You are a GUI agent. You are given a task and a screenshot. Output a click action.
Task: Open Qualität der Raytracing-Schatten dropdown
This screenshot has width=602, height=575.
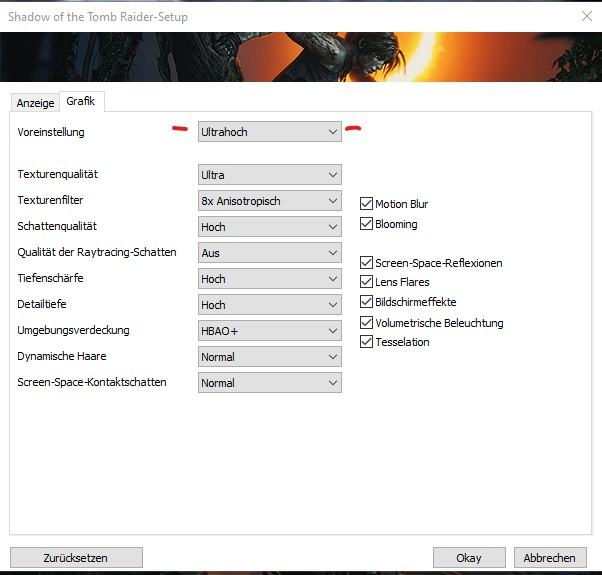click(270, 253)
